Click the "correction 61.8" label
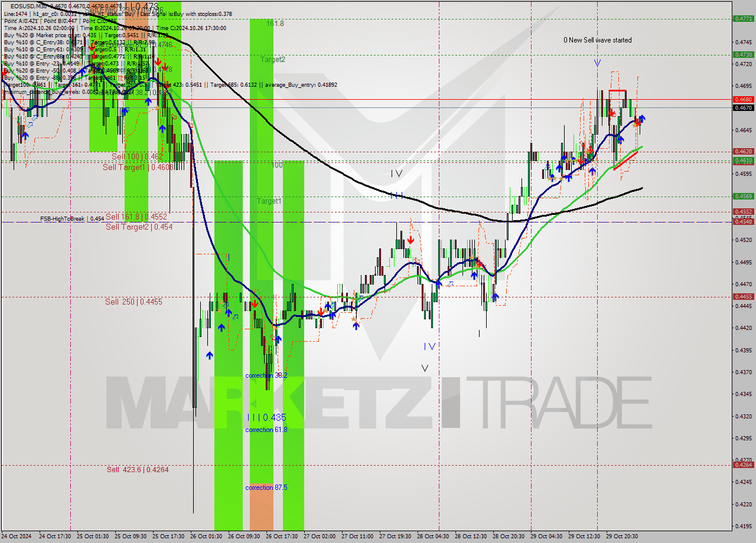756x543 pixels. [x=266, y=430]
